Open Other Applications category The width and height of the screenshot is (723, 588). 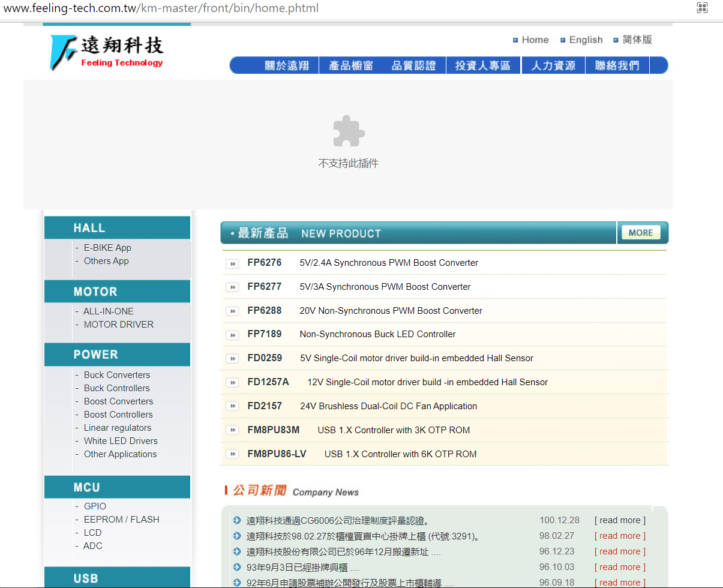pyautogui.click(x=120, y=454)
